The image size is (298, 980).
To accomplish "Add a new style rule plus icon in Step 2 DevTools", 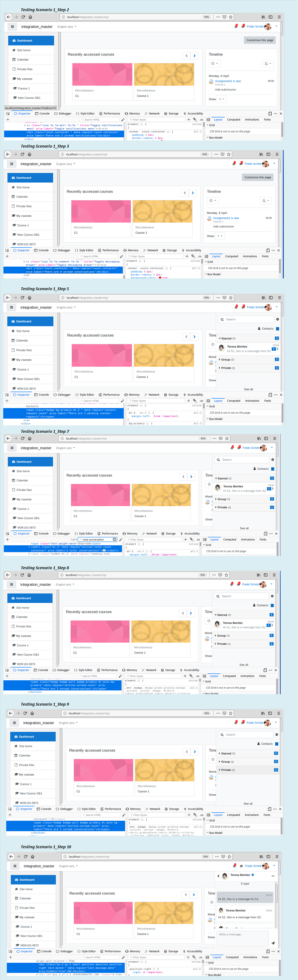I will tap(189, 119).
